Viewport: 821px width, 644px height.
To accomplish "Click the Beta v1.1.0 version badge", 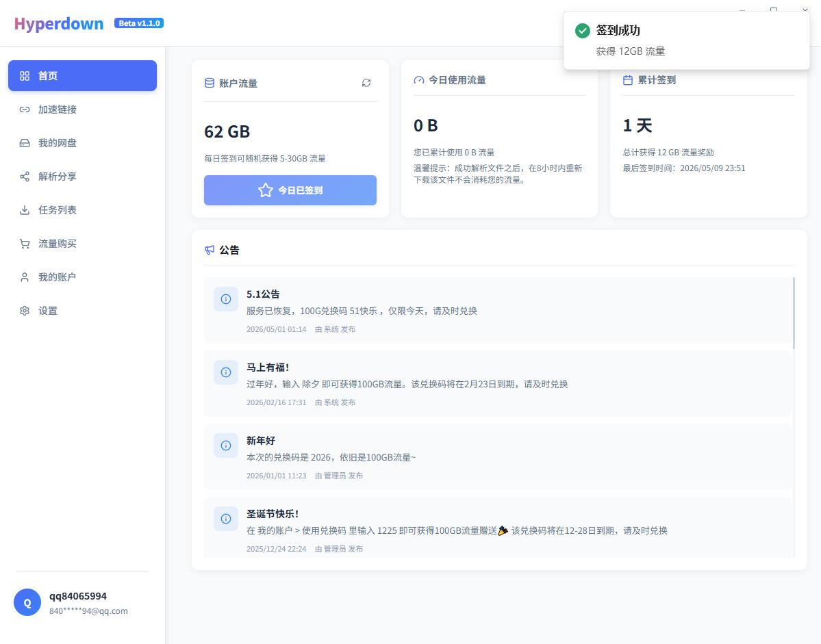I will (x=139, y=23).
